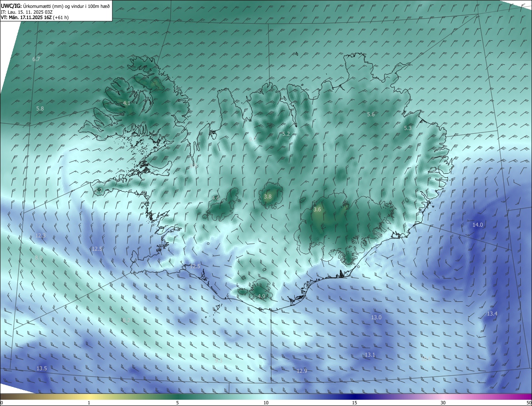Click the 14.0 value label east of Iceland
The width and height of the screenshot is (532, 406).
[x=478, y=225]
